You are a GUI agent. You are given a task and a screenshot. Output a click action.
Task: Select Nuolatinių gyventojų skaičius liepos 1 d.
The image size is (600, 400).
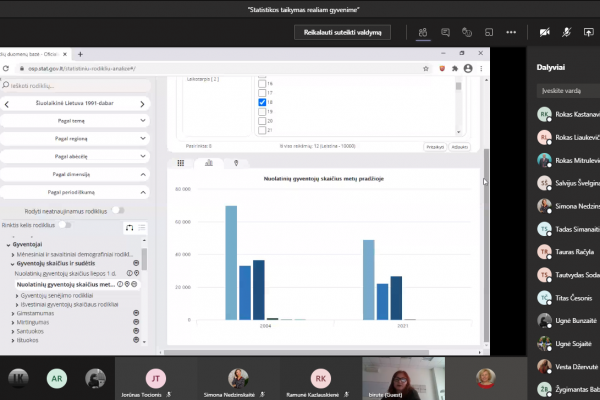click(x=65, y=274)
